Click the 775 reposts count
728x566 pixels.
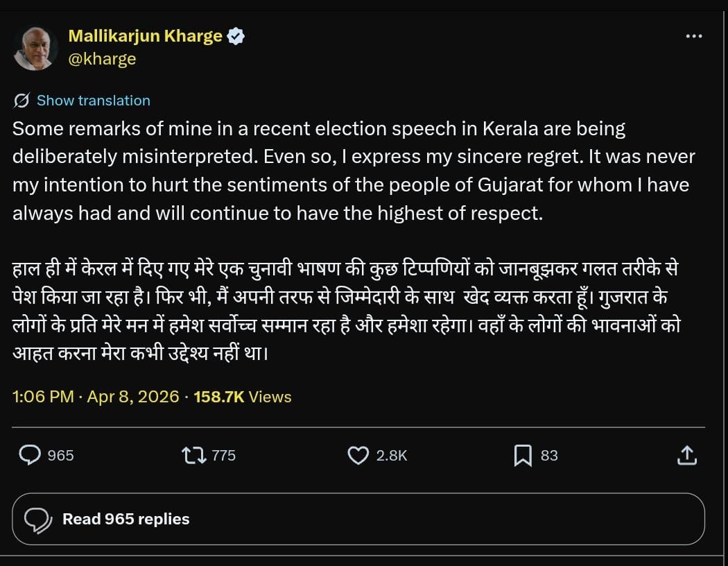223,456
